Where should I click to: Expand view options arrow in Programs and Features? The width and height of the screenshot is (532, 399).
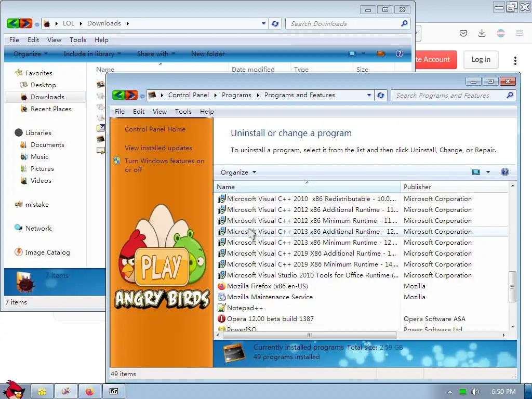[x=488, y=172]
